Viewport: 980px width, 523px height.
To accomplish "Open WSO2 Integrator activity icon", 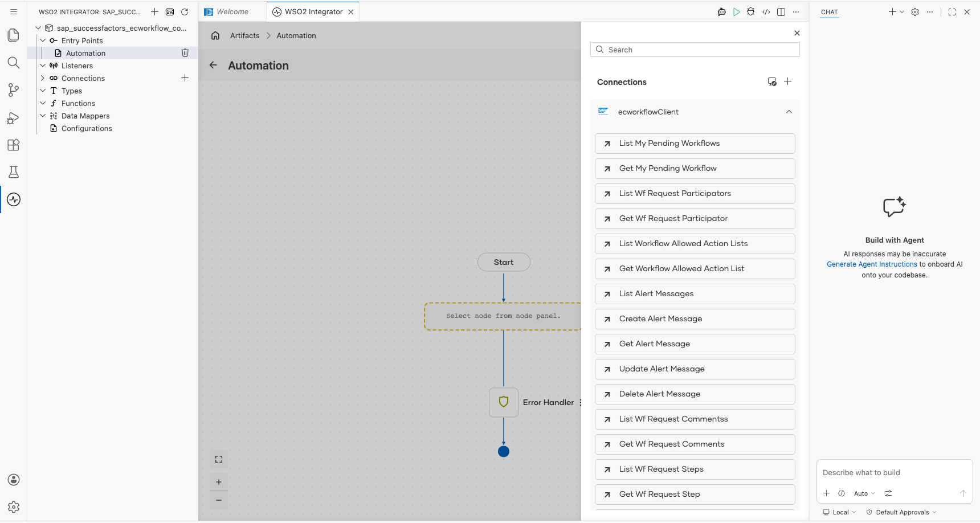I will [x=14, y=199].
